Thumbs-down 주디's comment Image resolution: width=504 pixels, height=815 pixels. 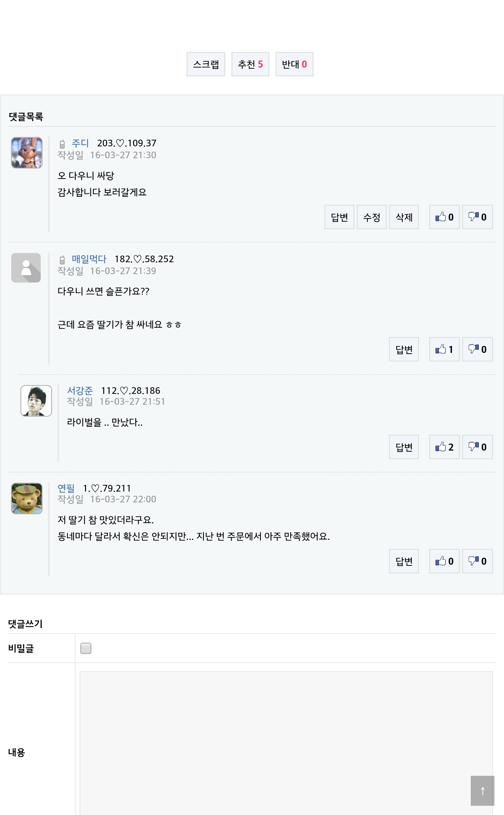point(477,217)
